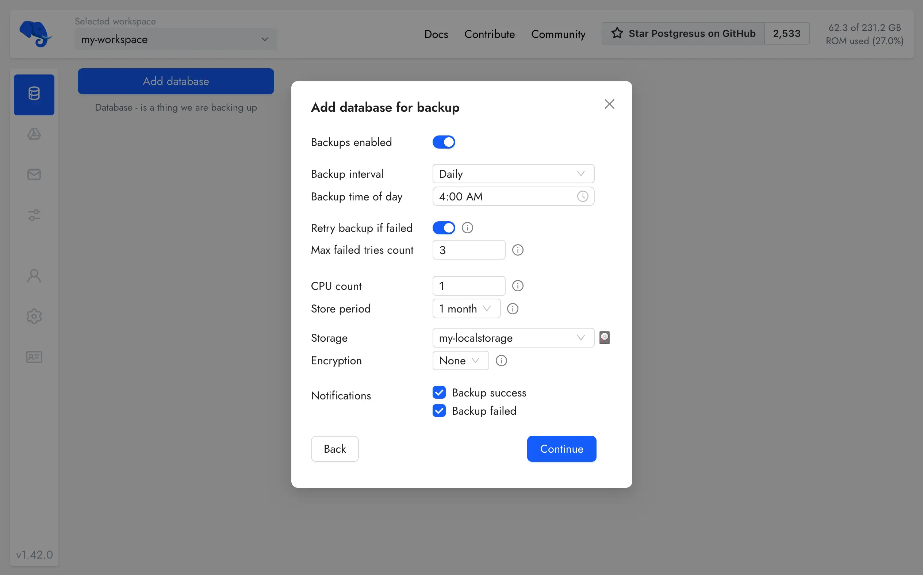Screen dimensions: 924x575
Task: Expand the Store period dropdown
Action: click(466, 308)
